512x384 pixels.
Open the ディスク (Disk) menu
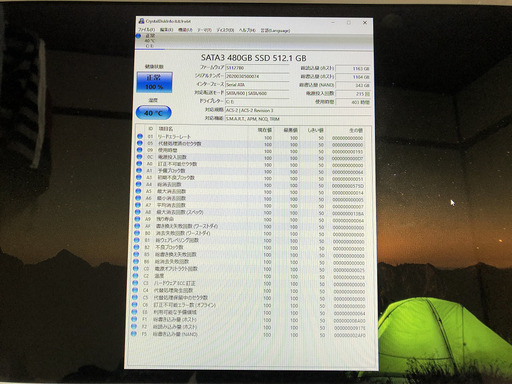(225, 30)
